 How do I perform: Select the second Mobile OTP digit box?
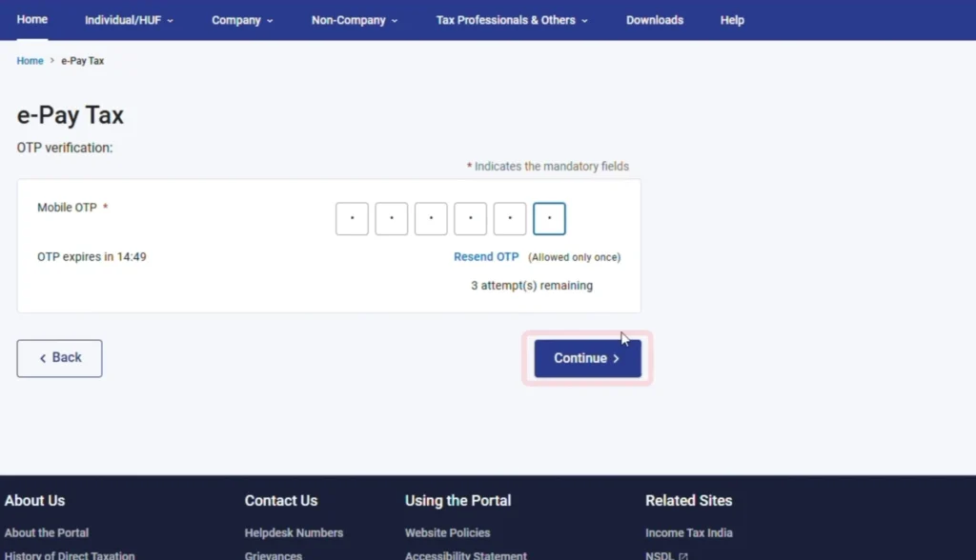point(392,218)
